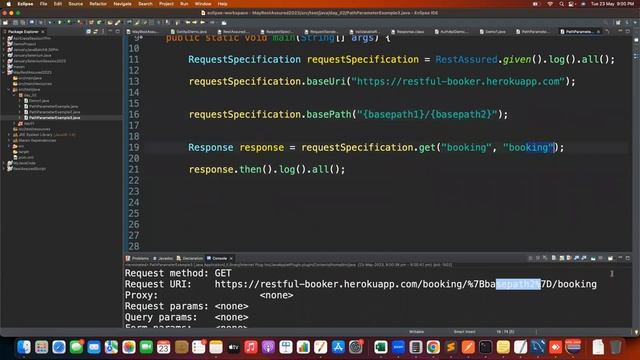The height and width of the screenshot is (360, 640).
Task: Maximize the editor area
Action: [x=628, y=31]
